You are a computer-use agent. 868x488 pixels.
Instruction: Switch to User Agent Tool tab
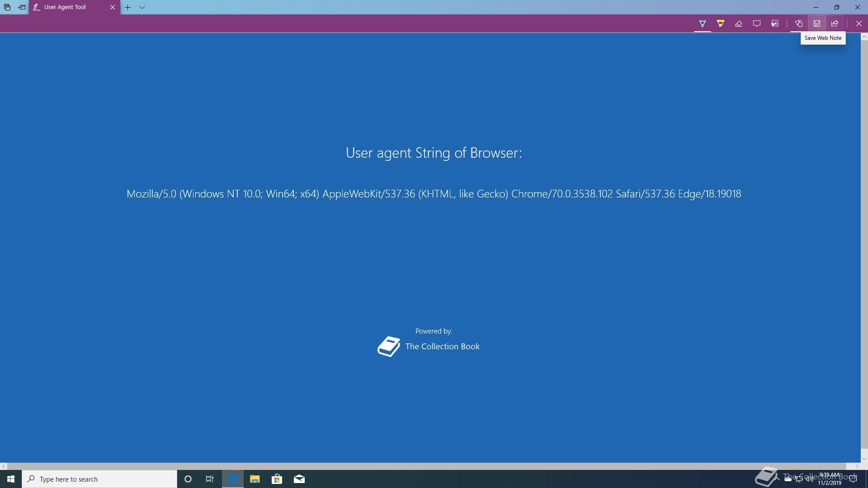coord(70,7)
